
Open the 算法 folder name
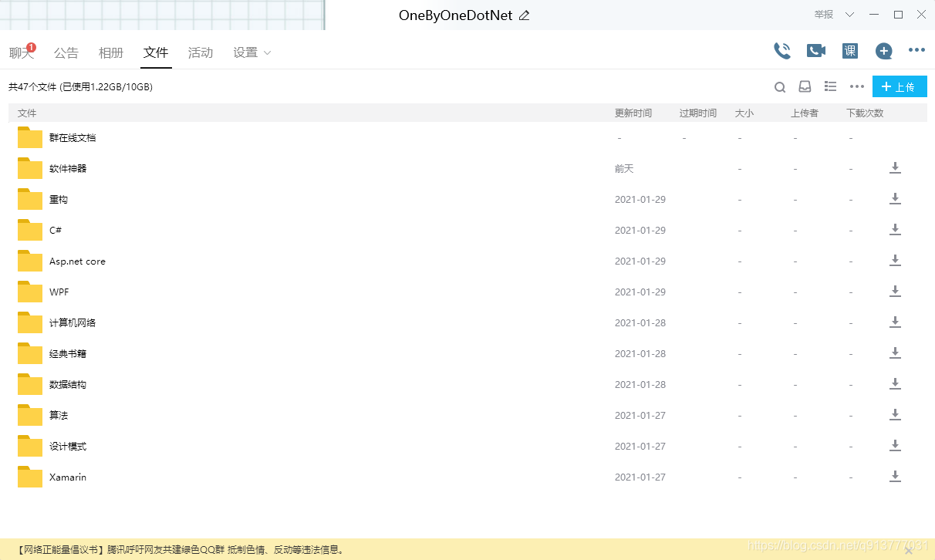[59, 415]
